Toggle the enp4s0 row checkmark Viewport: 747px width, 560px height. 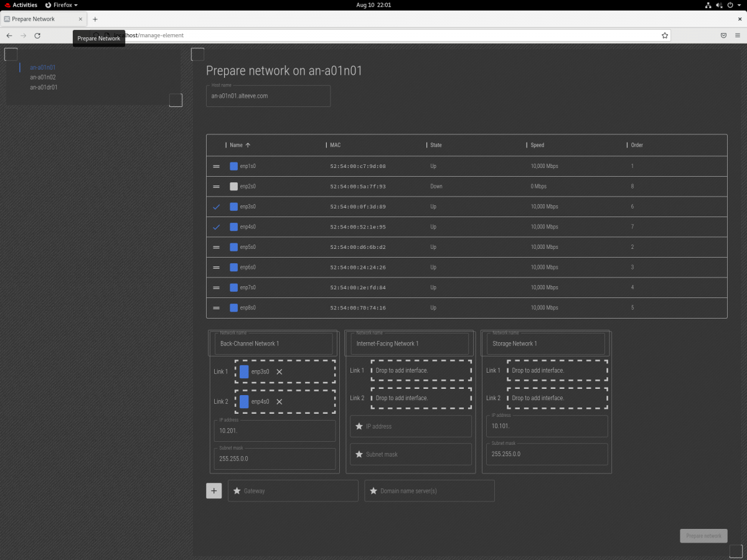click(217, 227)
